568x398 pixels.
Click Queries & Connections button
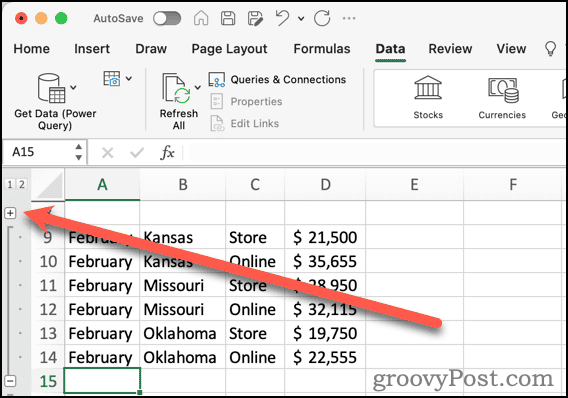click(277, 80)
